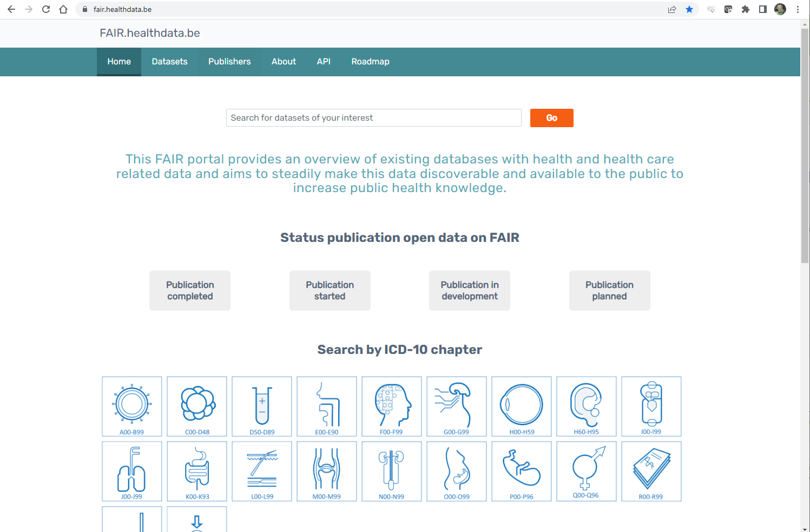Open the F00-F99 mental disorders icon

click(x=391, y=406)
